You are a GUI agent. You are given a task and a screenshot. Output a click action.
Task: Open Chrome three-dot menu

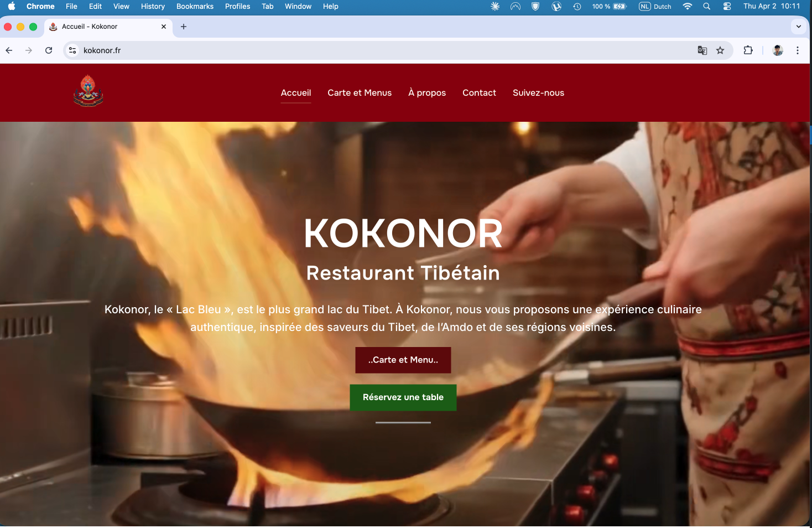pyautogui.click(x=798, y=50)
